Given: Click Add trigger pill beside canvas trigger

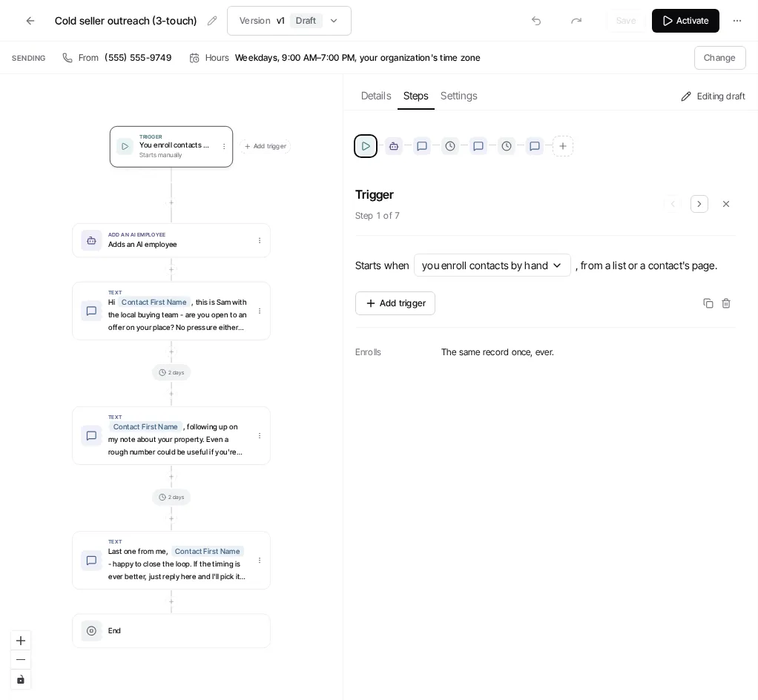Looking at the screenshot, I should pos(265,146).
